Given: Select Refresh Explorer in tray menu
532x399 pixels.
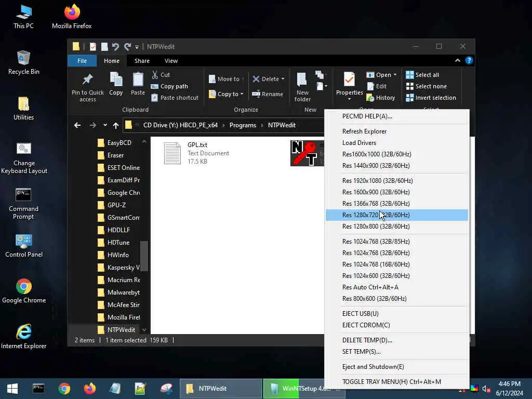Looking at the screenshot, I should click(396, 131).
